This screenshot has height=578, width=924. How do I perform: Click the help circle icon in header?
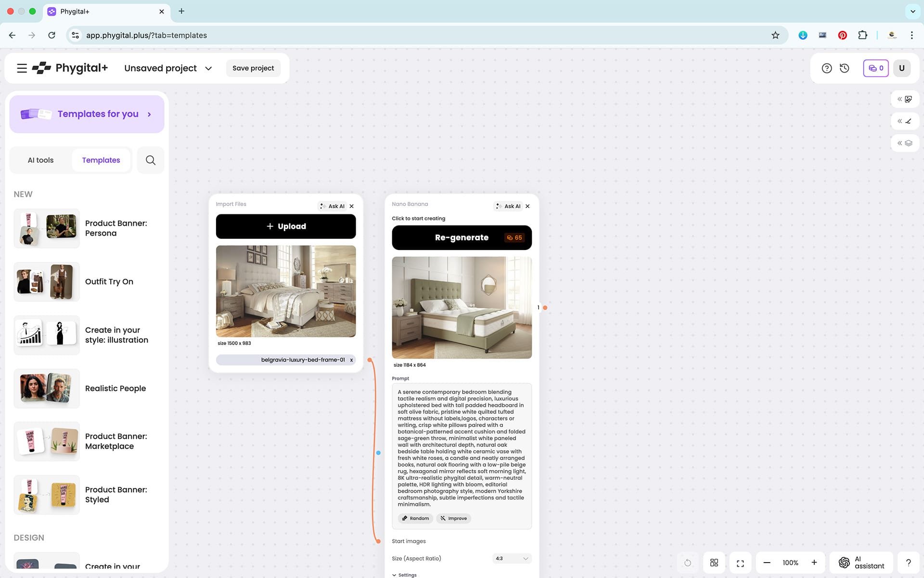pyautogui.click(x=826, y=68)
